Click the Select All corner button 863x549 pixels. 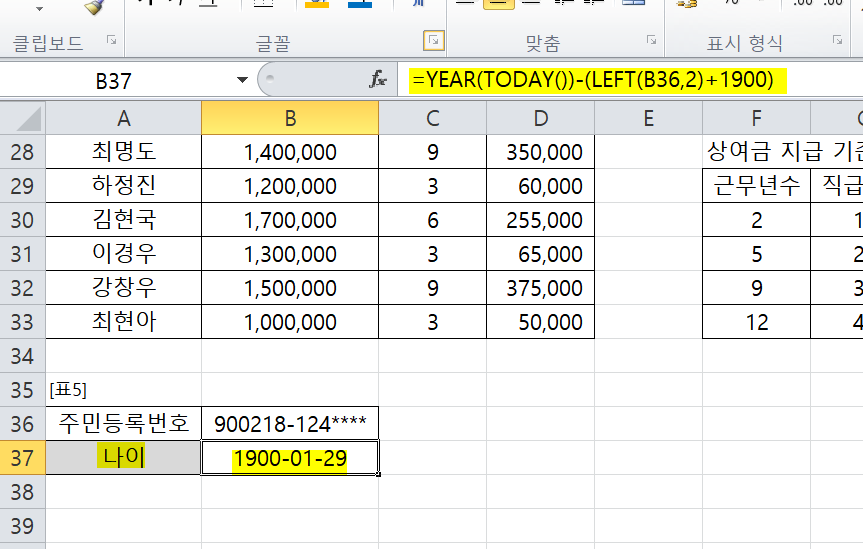pos(22,118)
